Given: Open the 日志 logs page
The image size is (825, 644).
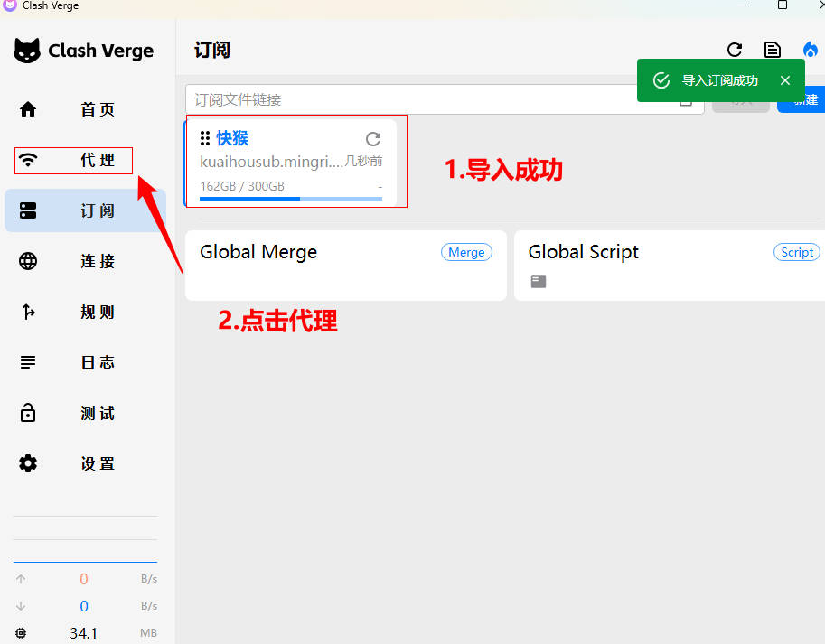Looking at the screenshot, I should pos(85,362).
